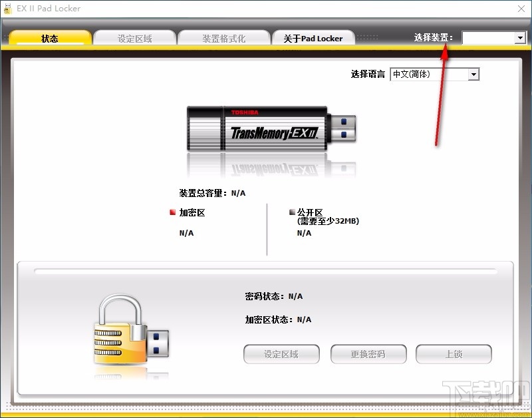Click the yellow 状态 tab icon area
This screenshot has width=532, height=418.
coord(50,39)
